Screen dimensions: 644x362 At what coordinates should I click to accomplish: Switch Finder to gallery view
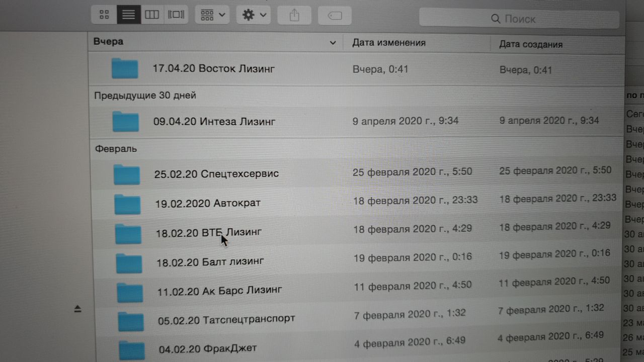pyautogui.click(x=176, y=15)
